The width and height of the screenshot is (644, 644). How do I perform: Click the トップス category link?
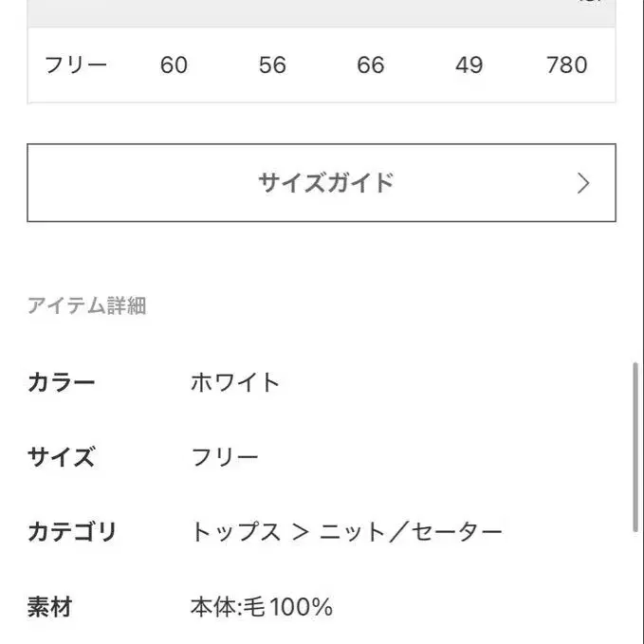pyautogui.click(x=235, y=532)
